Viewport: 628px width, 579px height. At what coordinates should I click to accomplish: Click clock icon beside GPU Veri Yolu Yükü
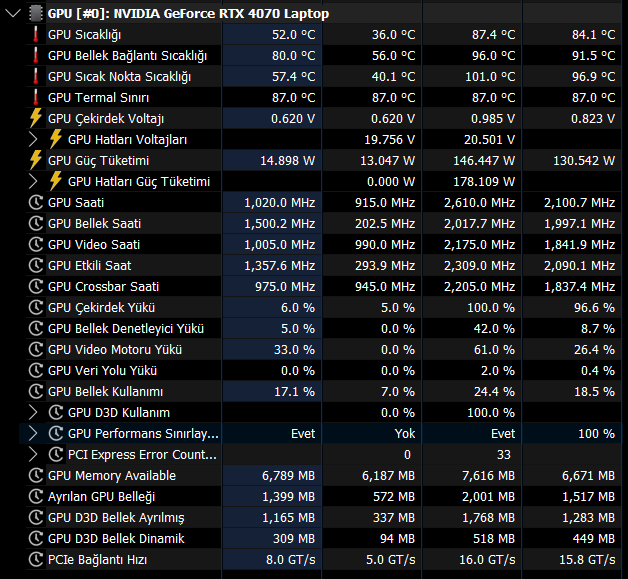point(36,370)
